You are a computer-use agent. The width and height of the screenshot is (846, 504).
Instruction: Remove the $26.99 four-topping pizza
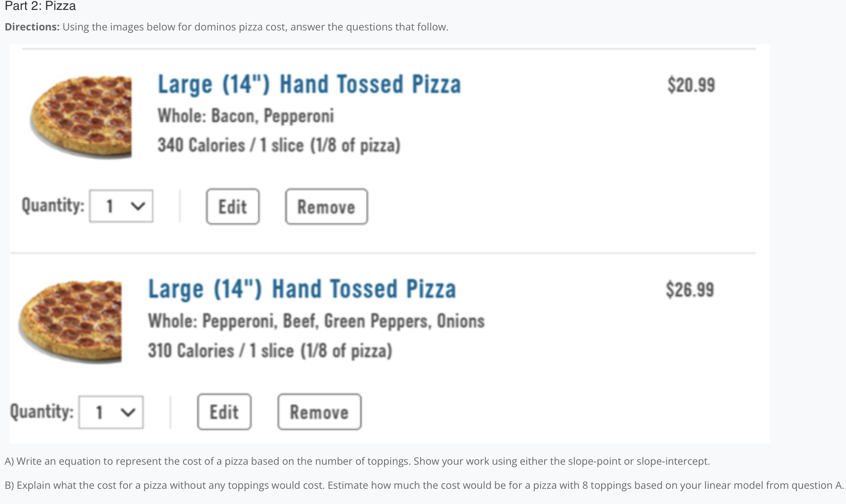tap(319, 412)
